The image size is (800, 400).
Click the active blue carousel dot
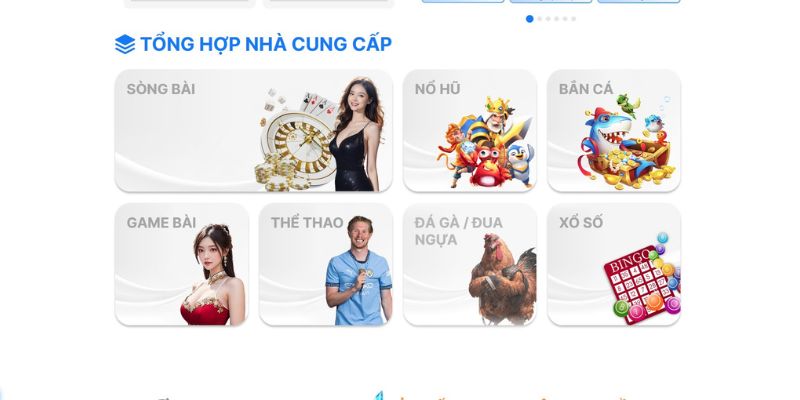(530, 19)
